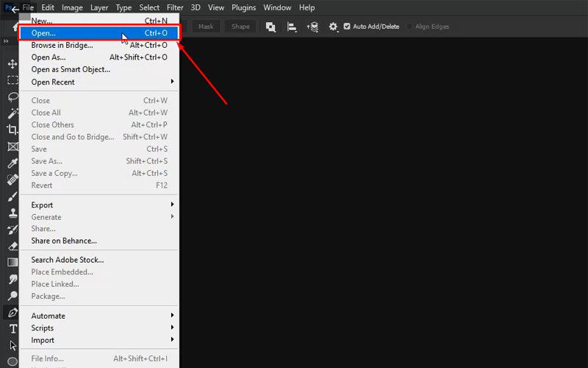
Task: Choose Share on Behance...
Action: coord(99,241)
